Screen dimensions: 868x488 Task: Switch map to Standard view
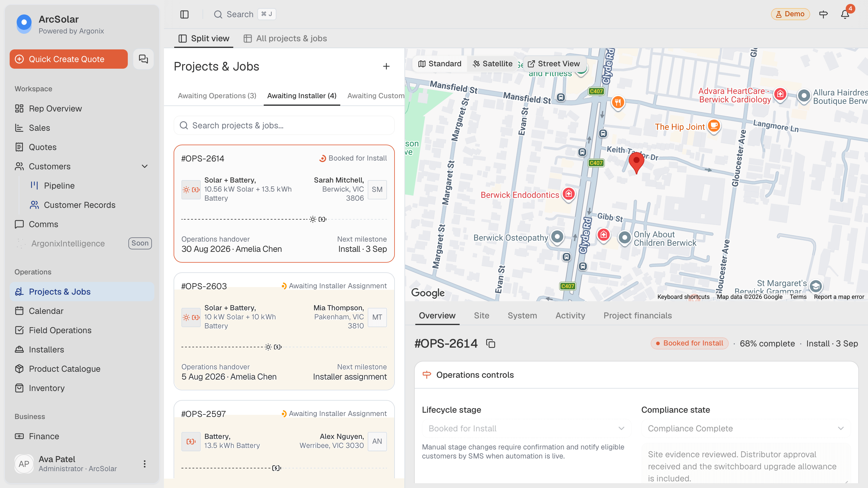440,64
